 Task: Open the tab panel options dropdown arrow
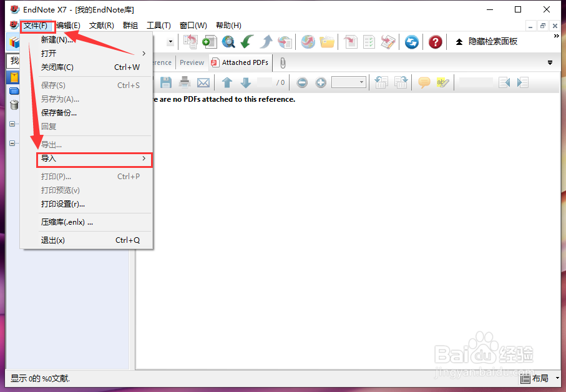click(x=550, y=63)
